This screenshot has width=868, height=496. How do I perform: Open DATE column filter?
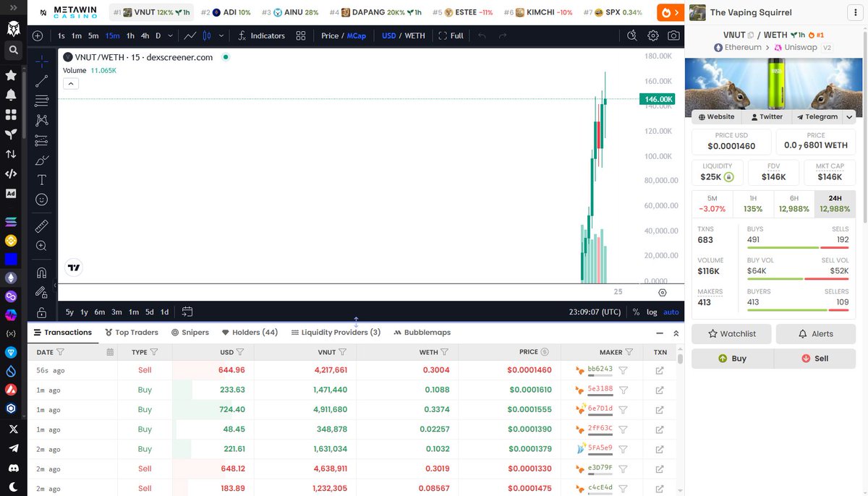60,352
